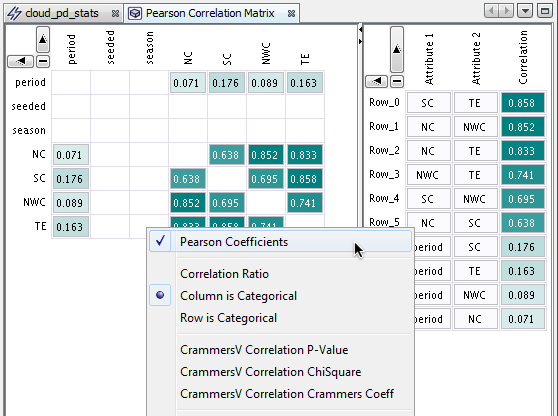Click the Row_0 label
Viewport: 558px width, 416px height.
[x=384, y=102]
